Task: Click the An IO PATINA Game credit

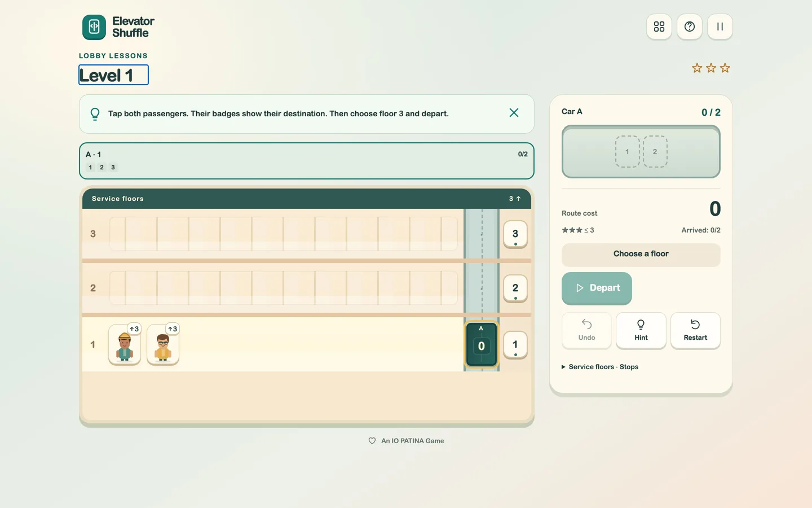Action: click(x=412, y=441)
